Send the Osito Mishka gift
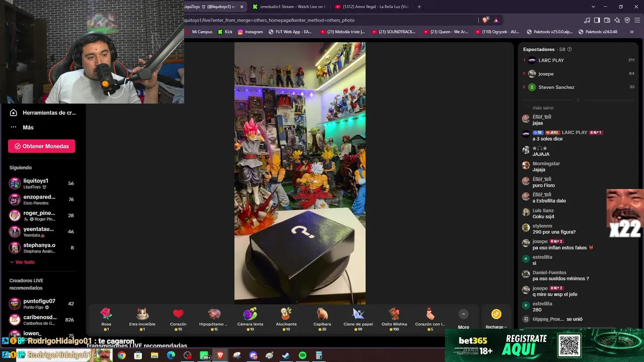 pos(394,319)
